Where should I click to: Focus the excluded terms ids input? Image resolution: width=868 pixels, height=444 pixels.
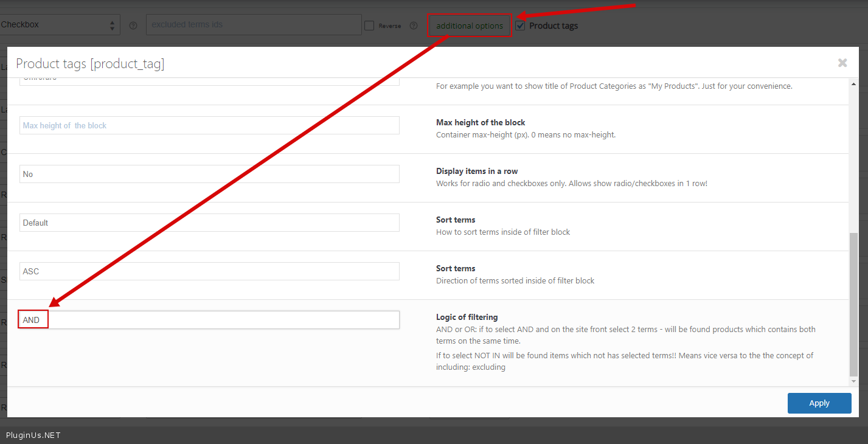pos(254,25)
